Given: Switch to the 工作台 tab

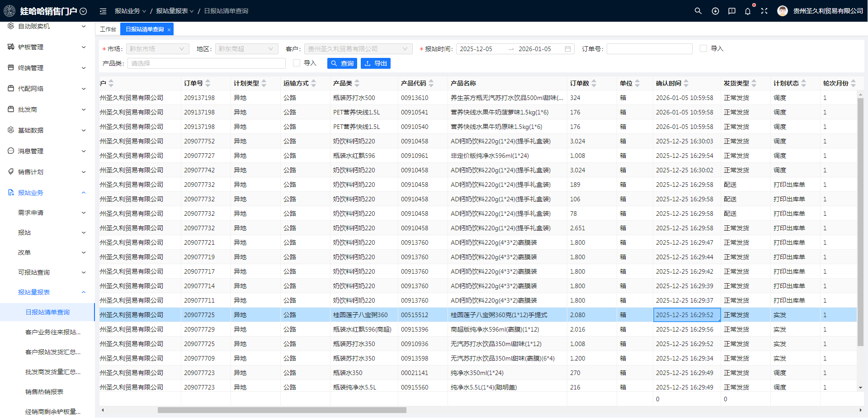Looking at the screenshot, I should [108, 29].
